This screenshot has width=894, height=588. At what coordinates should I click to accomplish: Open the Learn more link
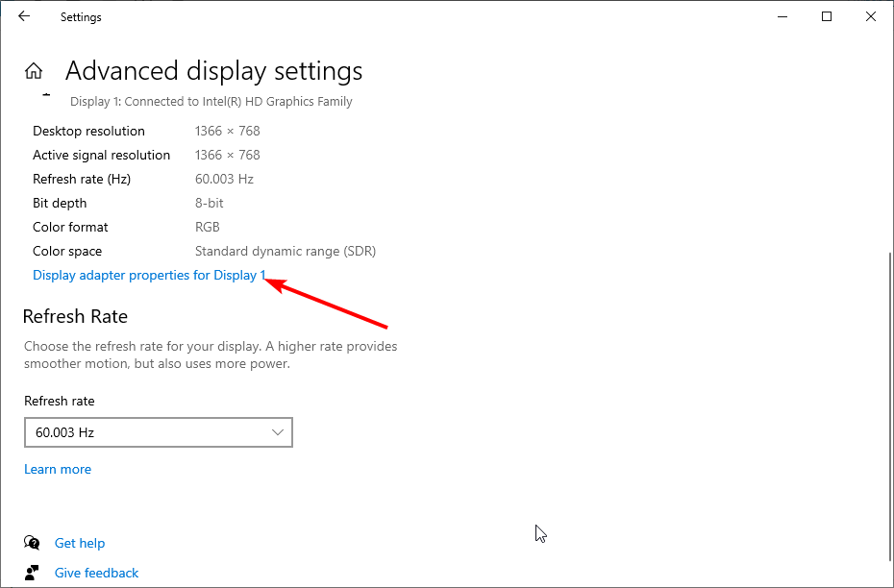58,469
